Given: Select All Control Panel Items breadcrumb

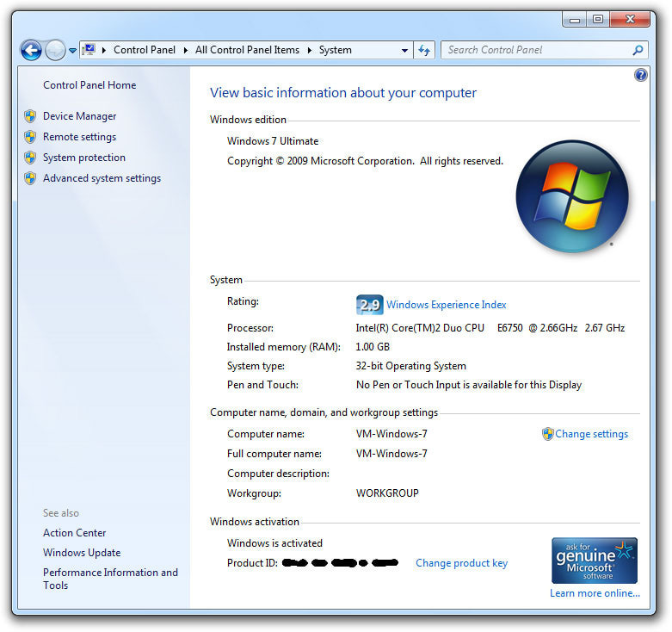Looking at the screenshot, I should click(247, 50).
